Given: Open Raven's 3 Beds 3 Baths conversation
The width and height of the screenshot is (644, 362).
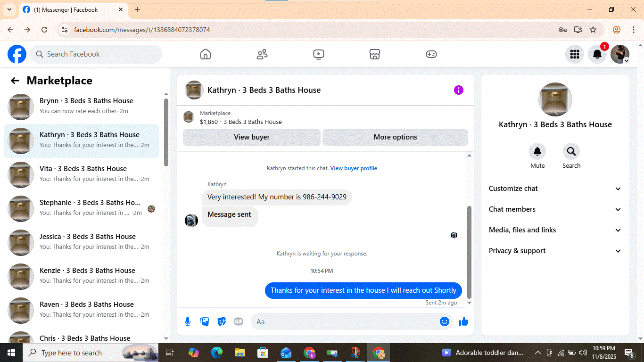Looking at the screenshot, I should coord(81,311).
